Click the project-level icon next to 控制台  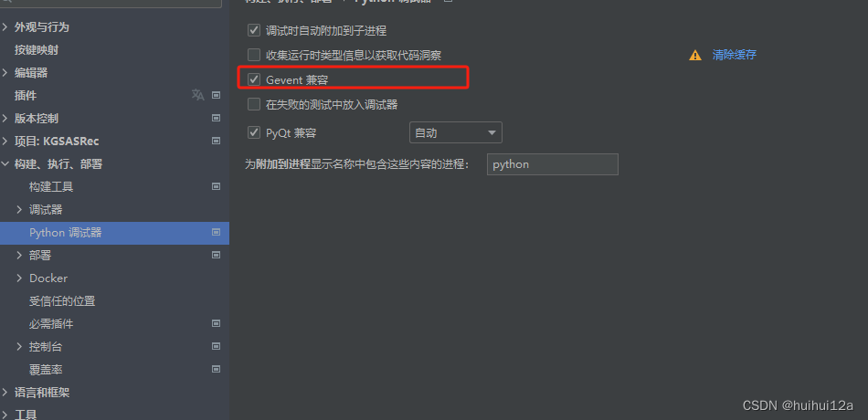[216, 346]
